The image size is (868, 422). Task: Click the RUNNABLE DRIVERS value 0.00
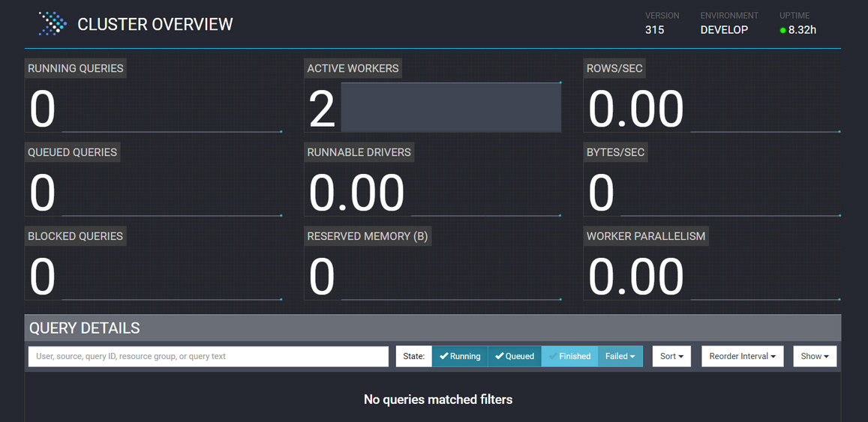[x=356, y=193]
